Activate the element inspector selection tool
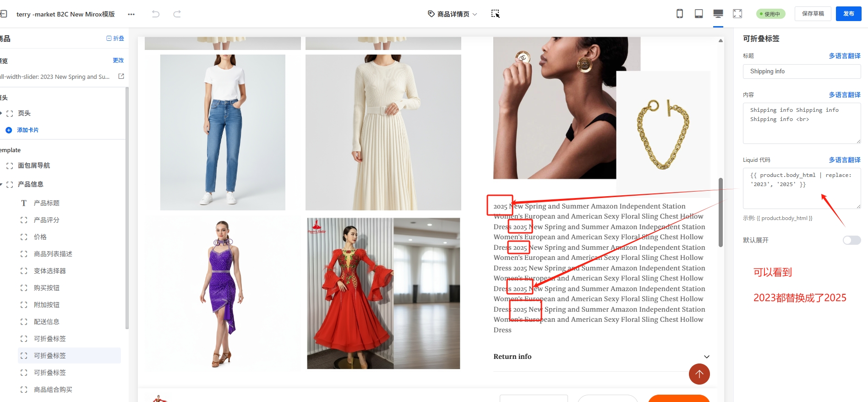The height and width of the screenshot is (402, 868). pos(495,14)
